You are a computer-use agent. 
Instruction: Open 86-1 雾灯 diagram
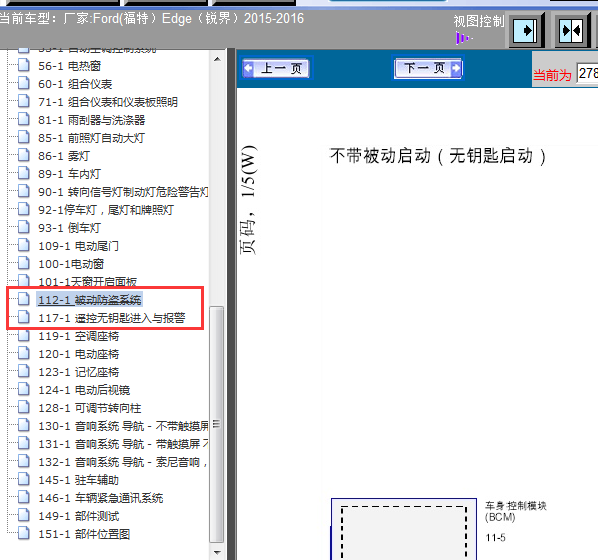64,156
